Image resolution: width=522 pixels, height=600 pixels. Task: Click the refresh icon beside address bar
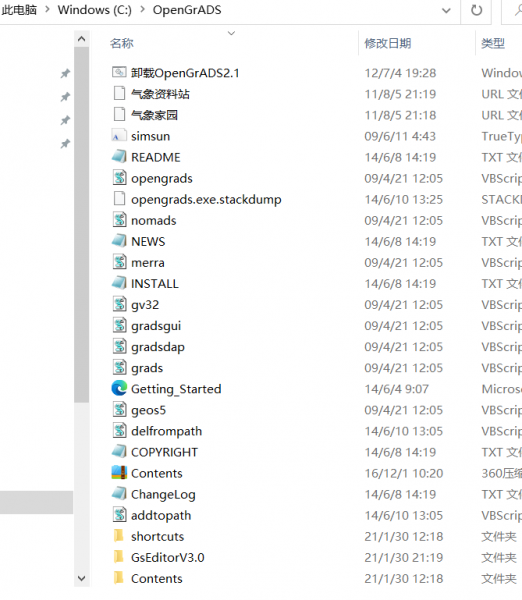point(476,10)
